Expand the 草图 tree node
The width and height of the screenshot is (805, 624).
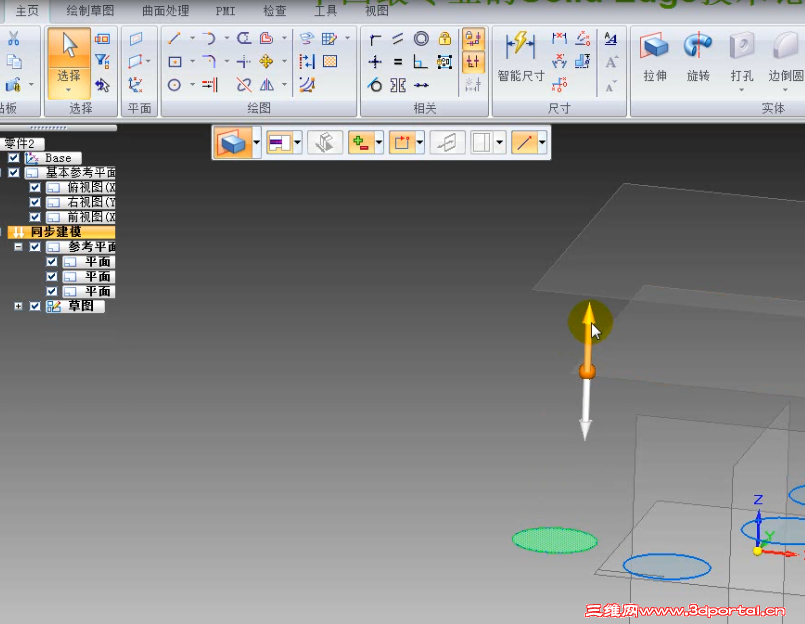[x=18, y=306]
